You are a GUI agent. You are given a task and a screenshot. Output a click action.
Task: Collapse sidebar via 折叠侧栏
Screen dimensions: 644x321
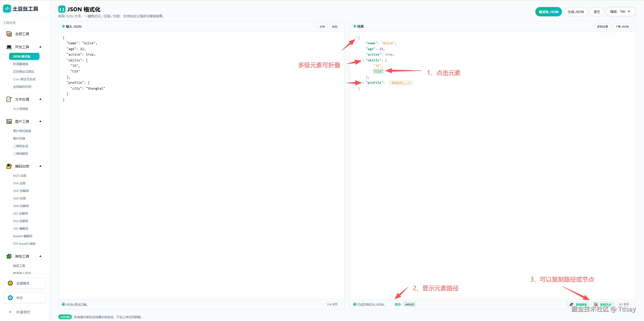pos(20,312)
